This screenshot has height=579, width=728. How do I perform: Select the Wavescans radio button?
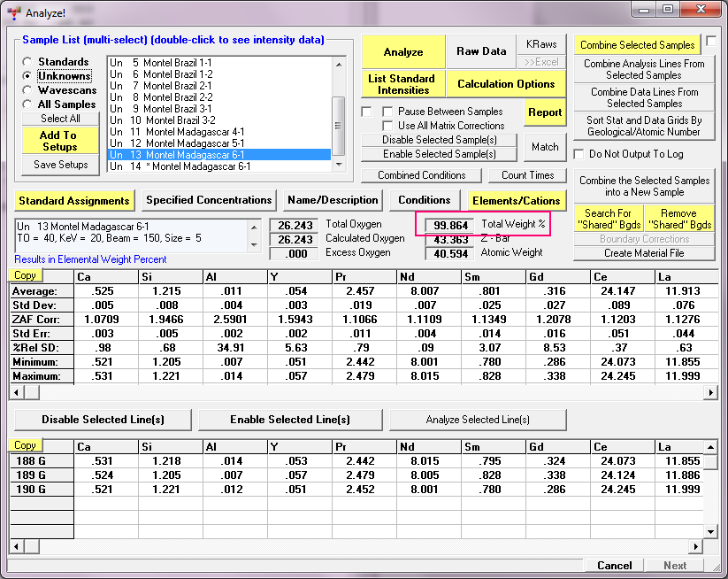[29, 90]
